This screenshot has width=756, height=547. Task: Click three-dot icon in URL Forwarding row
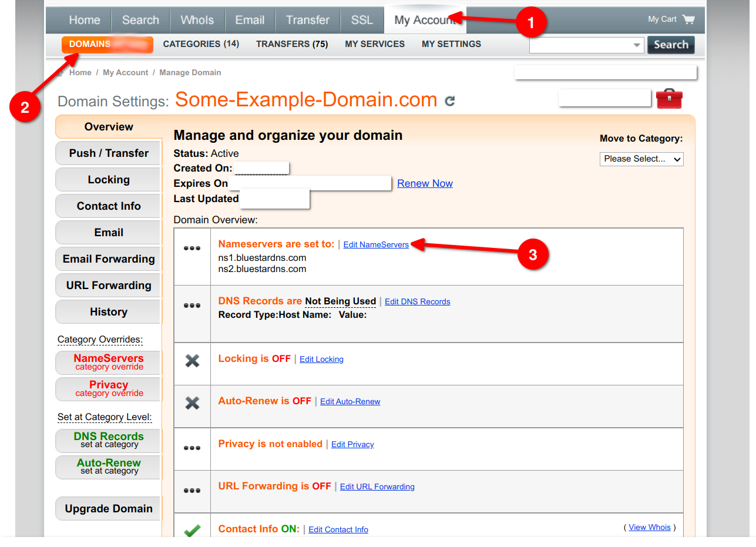click(x=192, y=490)
